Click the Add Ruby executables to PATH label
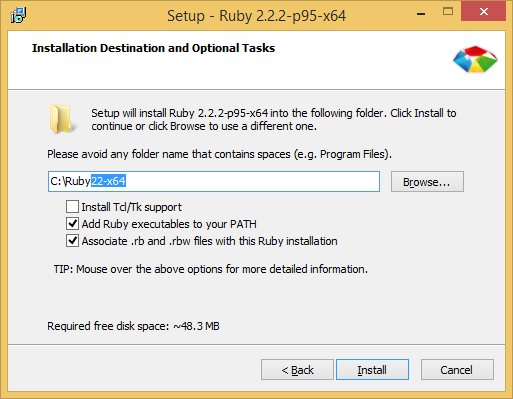The width and height of the screenshot is (513, 399). coord(169,224)
